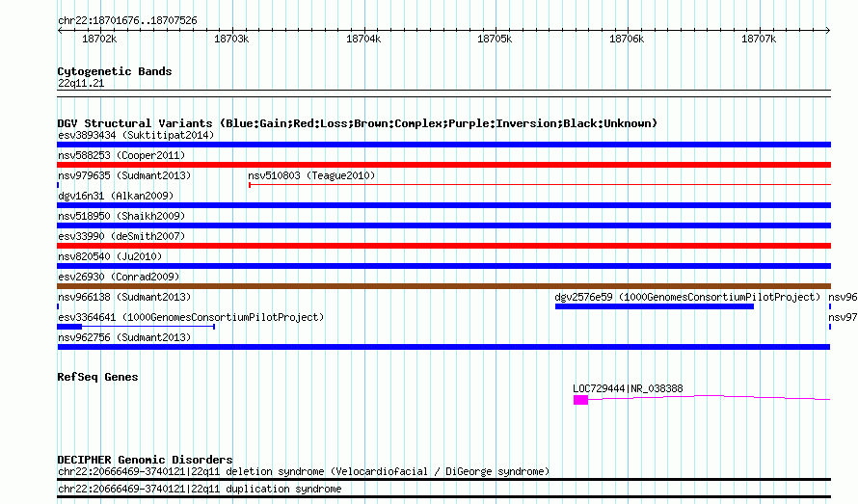Click esv26930 (Conrad2009) label

click(119, 277)
